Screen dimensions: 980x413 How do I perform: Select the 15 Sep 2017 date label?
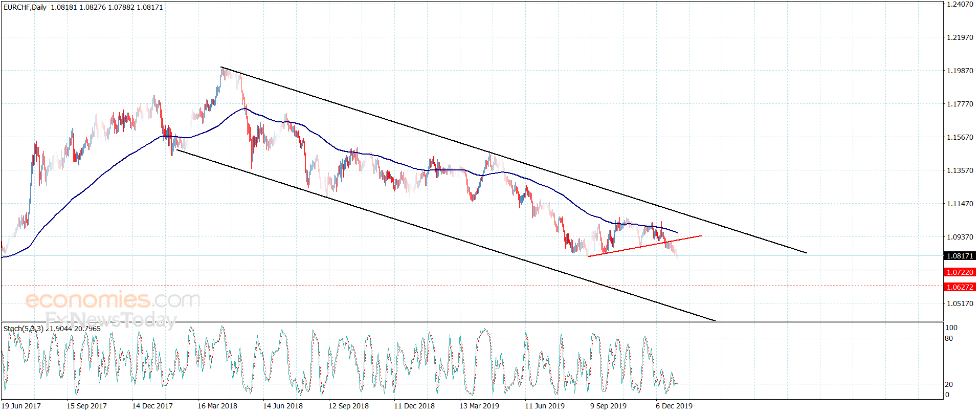tap(87, 406)
